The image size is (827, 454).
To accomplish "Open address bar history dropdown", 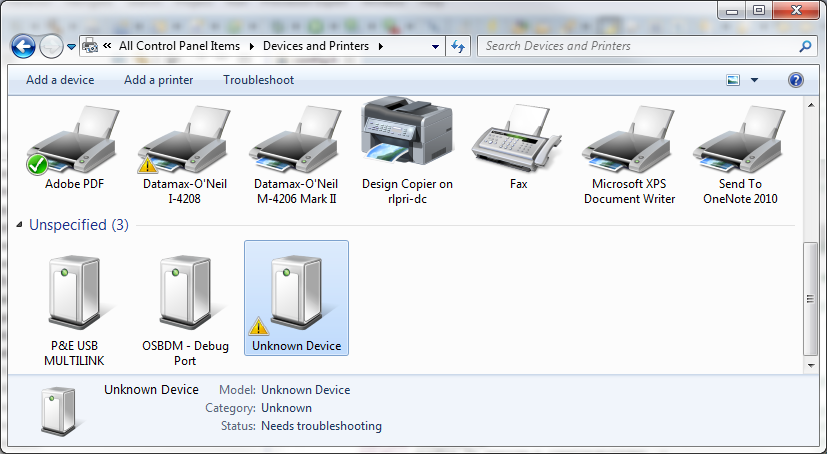I will pos(435,46).
